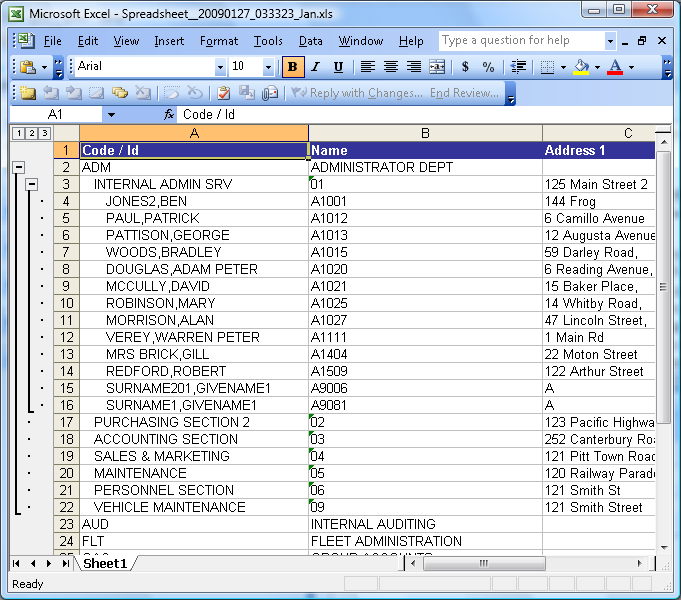Screen dimensions: 681x600
Task: Click the Borders icon
Action: 547,67
